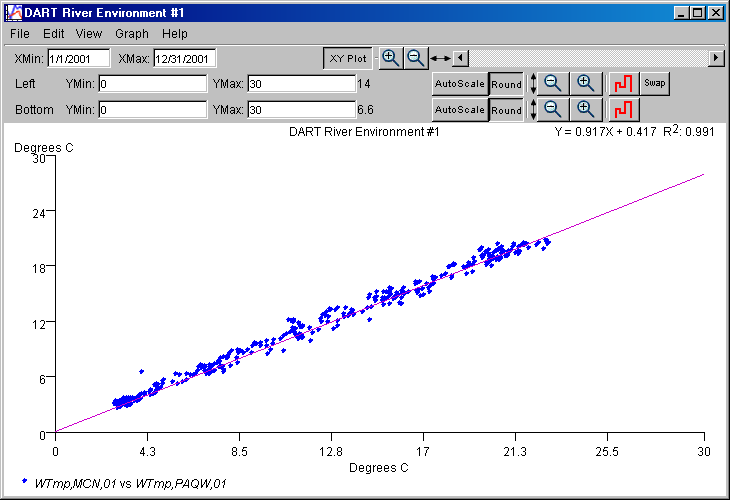Image resolution: width=730 pixels, height=500 pixels.
Task: Click the horizontal zoom out magnifier icon
Action: point(415,58)
